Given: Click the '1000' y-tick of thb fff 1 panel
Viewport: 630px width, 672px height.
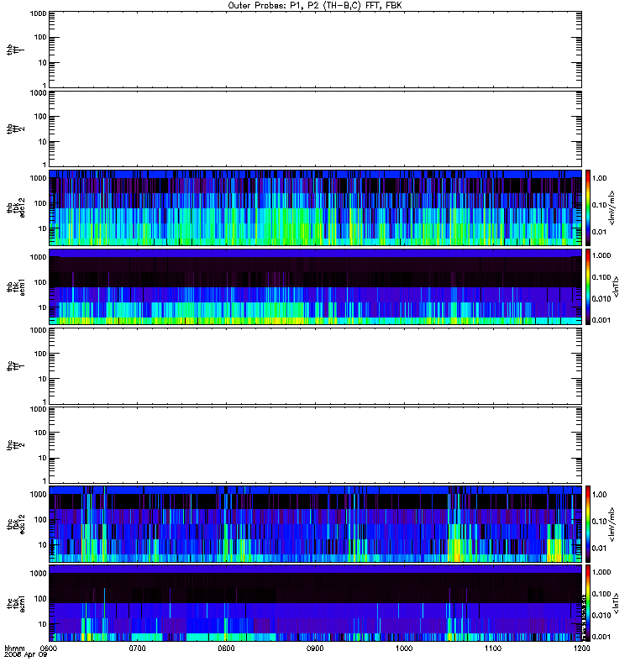Looking at the screenshot, I should (x=38, y=13).
